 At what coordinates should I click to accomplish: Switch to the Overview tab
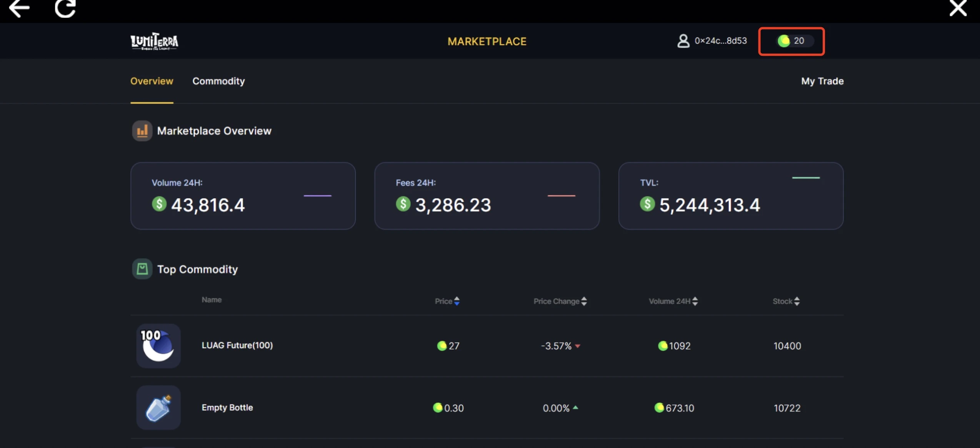point(151,81)
